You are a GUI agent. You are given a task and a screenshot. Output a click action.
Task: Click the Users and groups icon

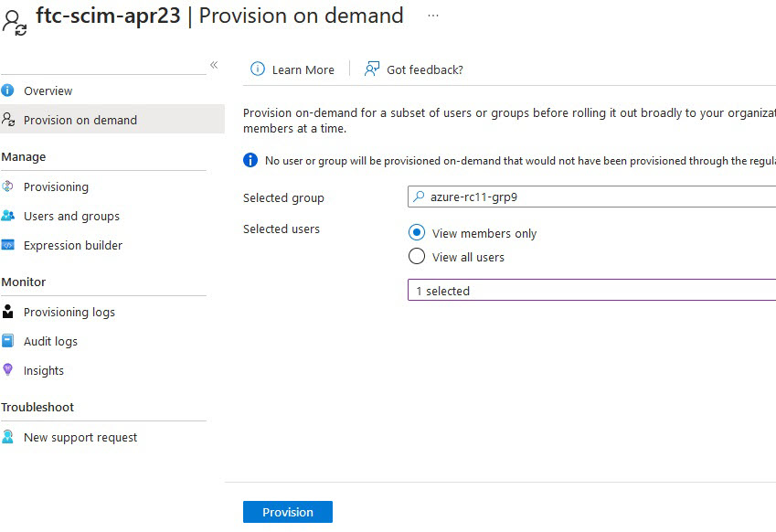point(8,216)
